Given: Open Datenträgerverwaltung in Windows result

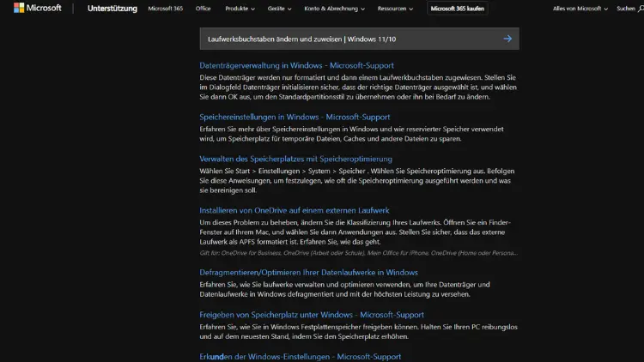Looking at the screenshot, I should [296, 65].
